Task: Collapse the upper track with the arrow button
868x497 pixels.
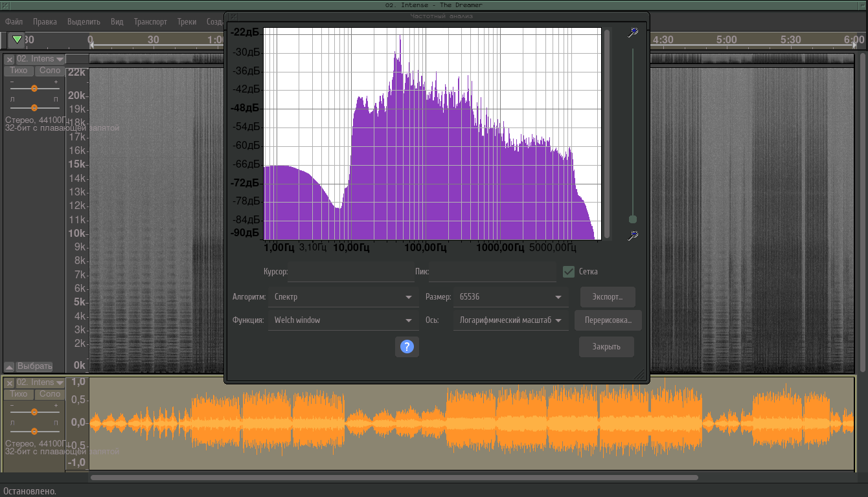Action: (x=9, y=366)
